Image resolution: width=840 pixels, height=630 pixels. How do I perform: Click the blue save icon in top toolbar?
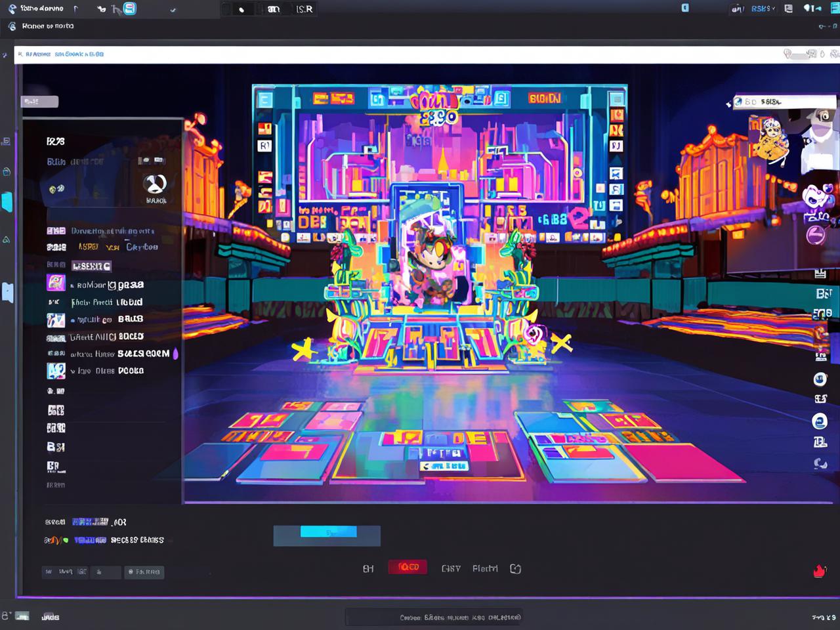coord(130,9)
